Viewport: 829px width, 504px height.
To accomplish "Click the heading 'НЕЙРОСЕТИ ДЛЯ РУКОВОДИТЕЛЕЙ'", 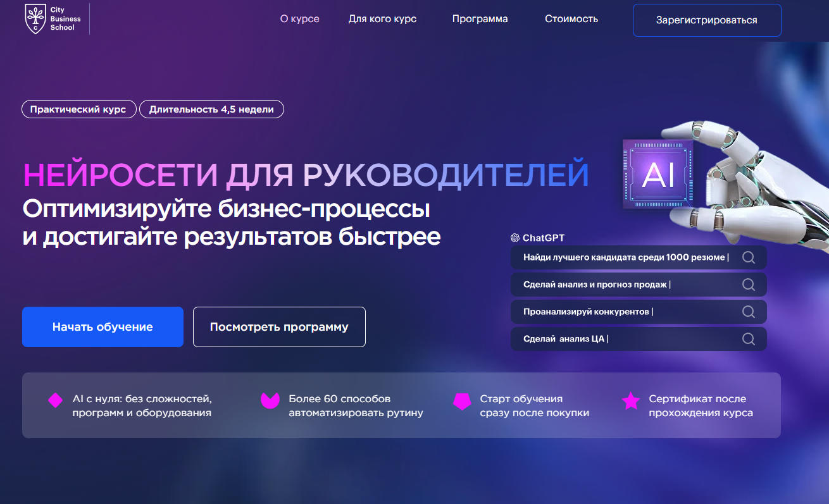I will click(306, 176).
